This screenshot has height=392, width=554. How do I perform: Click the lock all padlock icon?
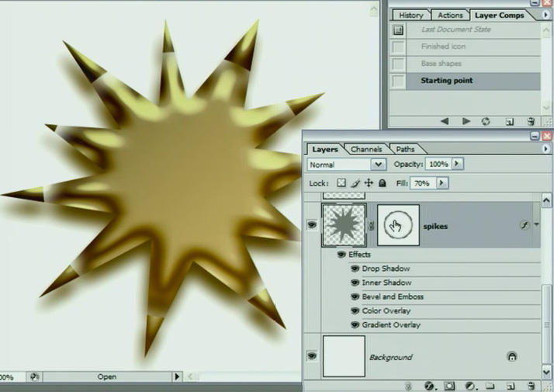point(382,183)
